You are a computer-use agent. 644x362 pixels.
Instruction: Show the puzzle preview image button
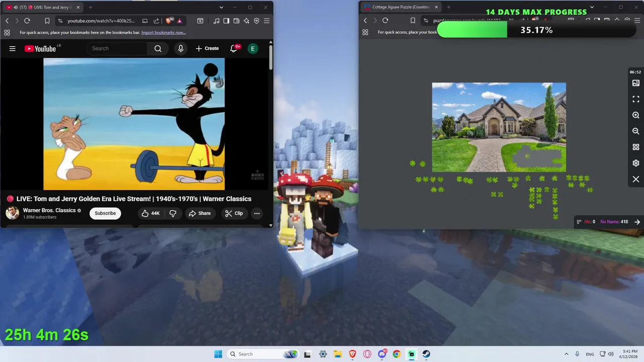[x=636, y=83]
